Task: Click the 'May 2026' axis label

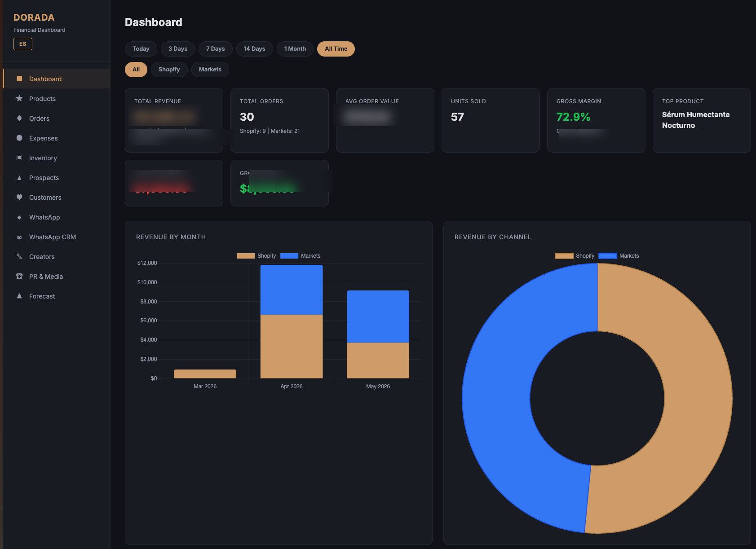Action: point(378,386)
